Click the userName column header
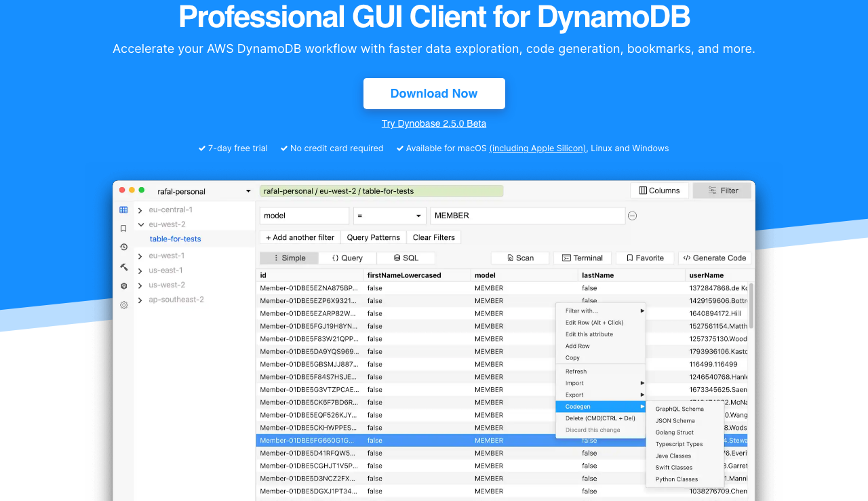Image resolution: width=868 pixels, height=501 pixels. pyautogui.click(x=719, y=275)
